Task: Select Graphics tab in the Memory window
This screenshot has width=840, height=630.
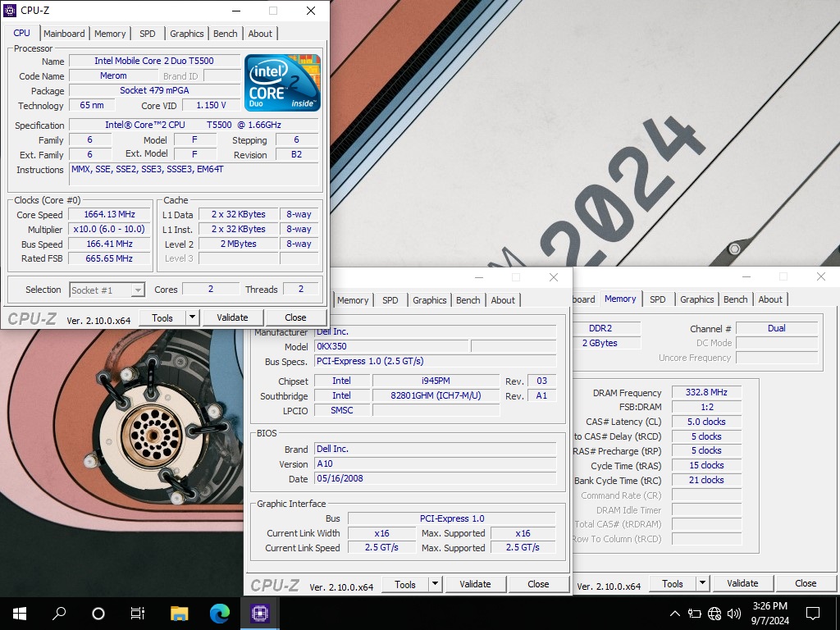Action: pos(697,299)
